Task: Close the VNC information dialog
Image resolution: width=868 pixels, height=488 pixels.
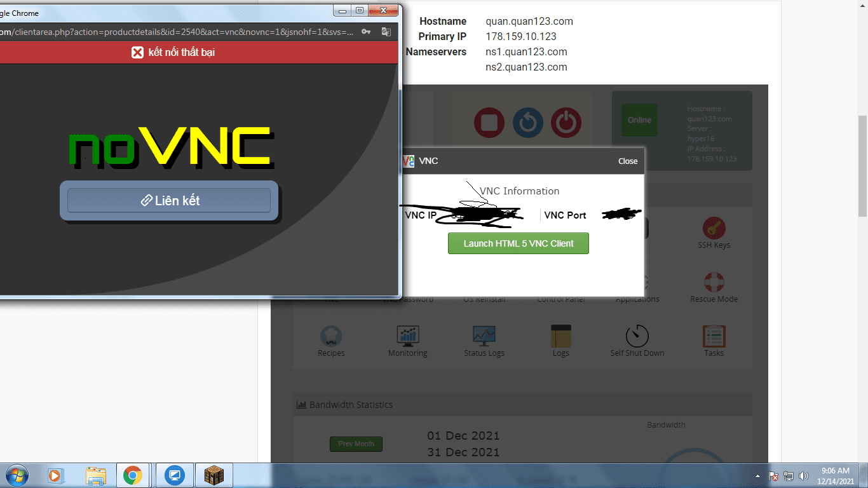Action: [x=628, y=161]
